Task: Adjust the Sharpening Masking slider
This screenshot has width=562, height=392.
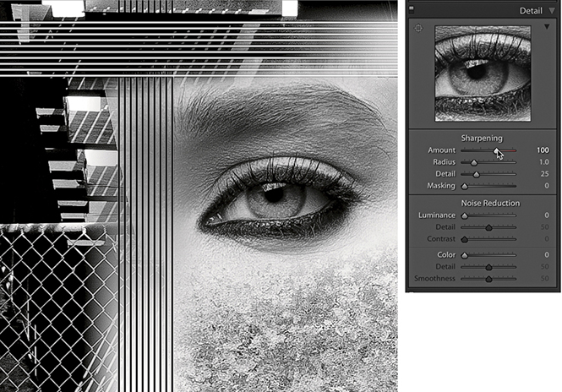Action: [465, 187]
